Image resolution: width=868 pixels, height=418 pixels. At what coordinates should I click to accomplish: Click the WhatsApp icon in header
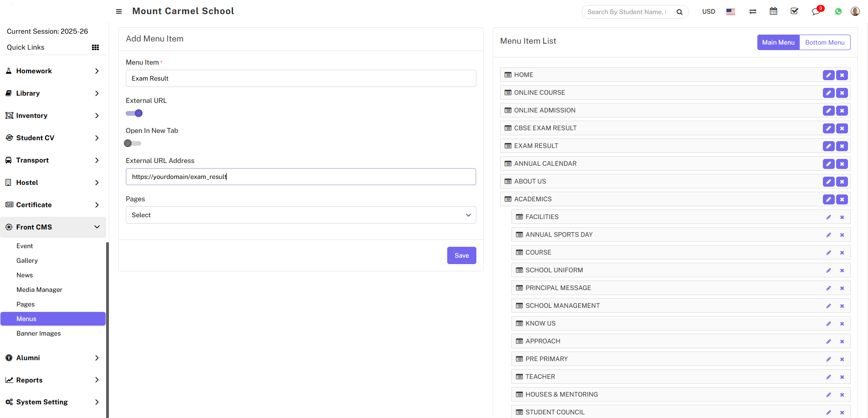click(x=838, y=11)
